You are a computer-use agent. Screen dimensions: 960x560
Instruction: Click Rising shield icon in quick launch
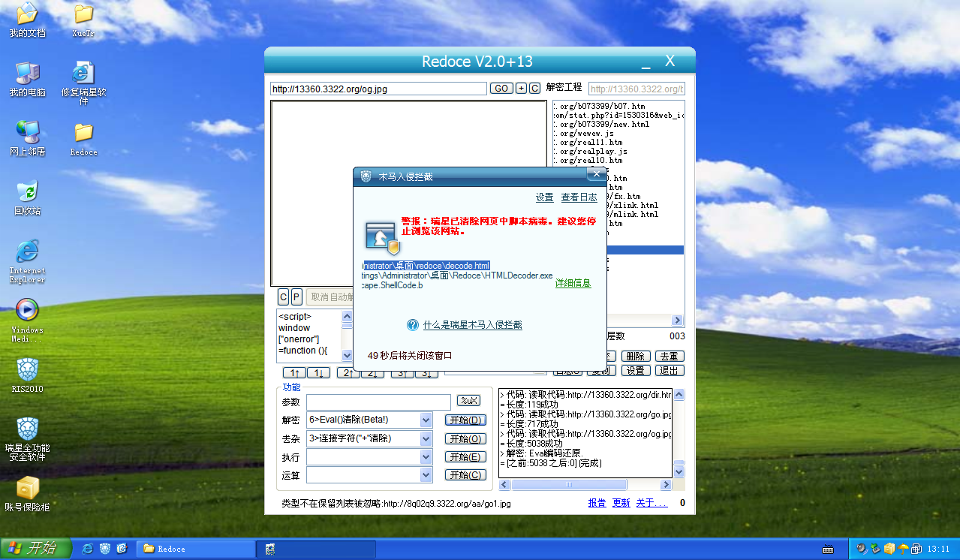pos(105,549)
